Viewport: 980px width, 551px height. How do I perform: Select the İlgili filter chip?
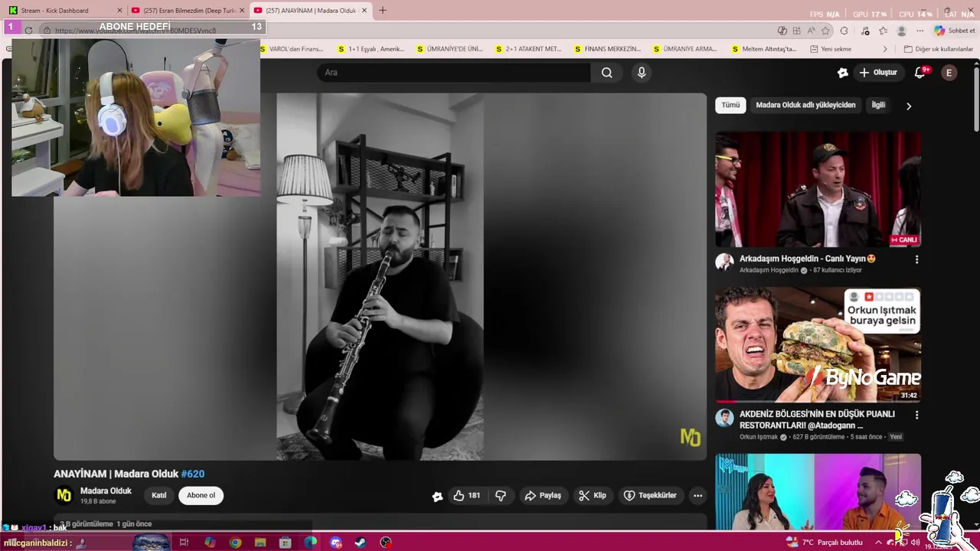pos(878,106)
